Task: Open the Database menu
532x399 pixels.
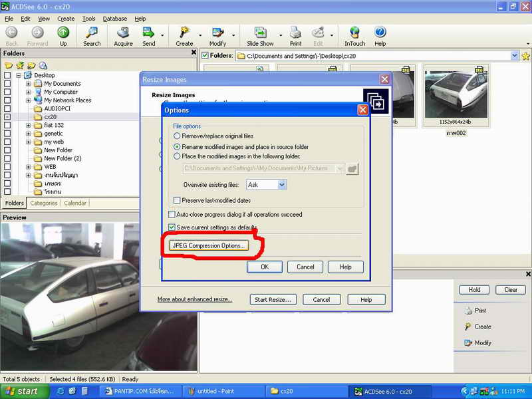Action: point(115,19)
